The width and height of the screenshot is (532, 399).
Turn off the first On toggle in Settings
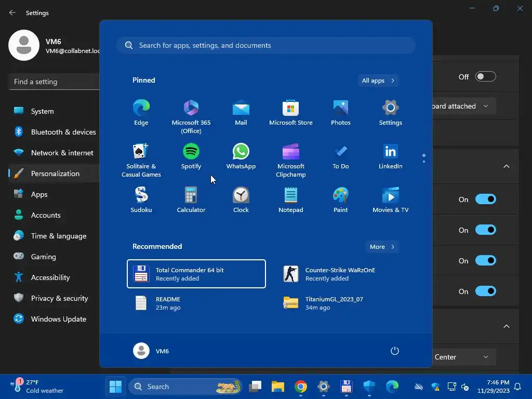pyautogui.click(x=486, y=199)
